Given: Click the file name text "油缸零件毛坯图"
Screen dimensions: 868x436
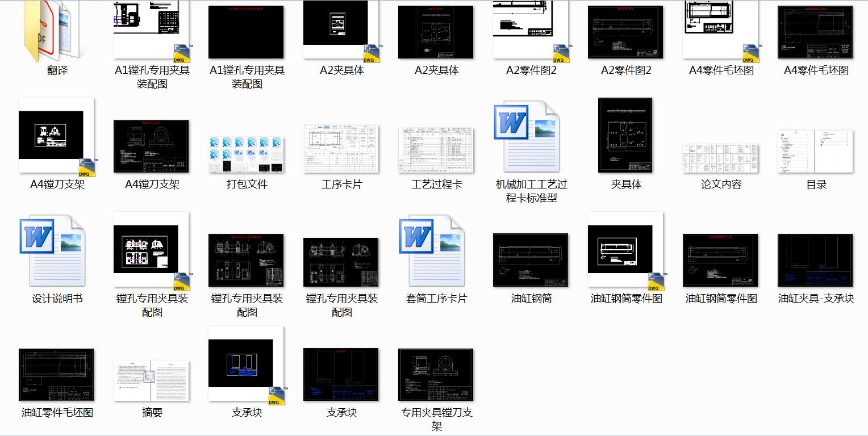Looking at the screenshot, I should (57, 413).
